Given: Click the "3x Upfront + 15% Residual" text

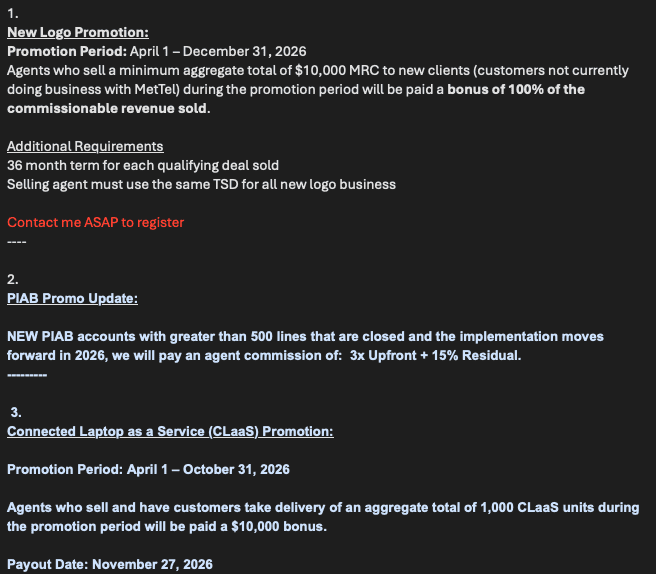Looking at the screenshot, I should pos(435,356).
